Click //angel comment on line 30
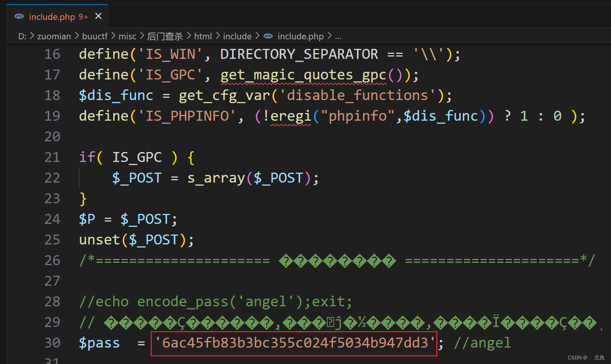The height and width of the screenshot is (364, 611). point(482,343)
